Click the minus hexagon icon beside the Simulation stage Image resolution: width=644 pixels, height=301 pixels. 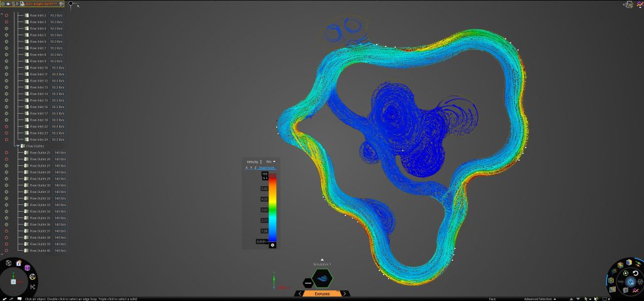coord(308,283)
